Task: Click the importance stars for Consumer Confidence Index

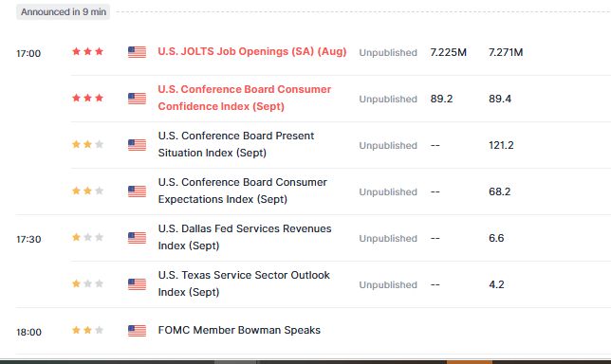Action: [x=87, y=98]
